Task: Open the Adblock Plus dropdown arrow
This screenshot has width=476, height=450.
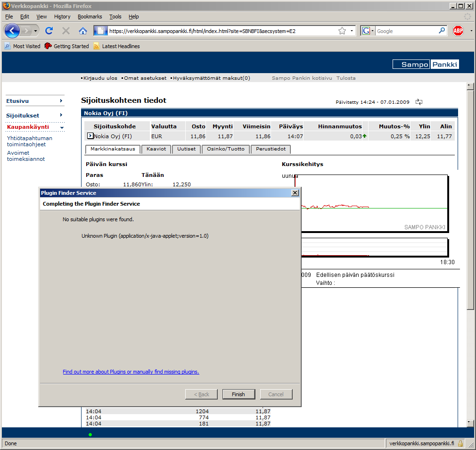Action: [x=471, y=31]
